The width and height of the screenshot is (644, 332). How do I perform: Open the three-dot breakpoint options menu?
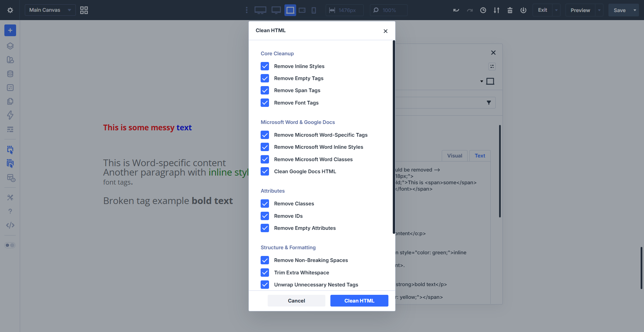[247, 10]
